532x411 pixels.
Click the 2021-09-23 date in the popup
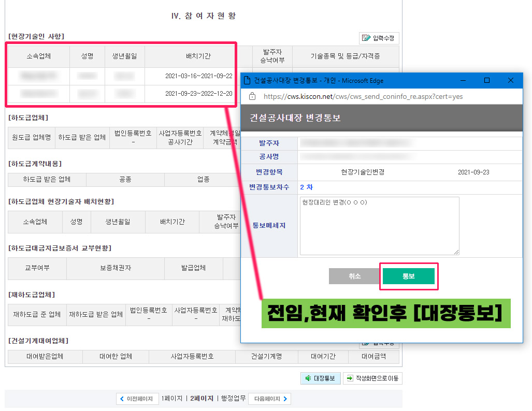pyautogui.click(x=473, y=172)
